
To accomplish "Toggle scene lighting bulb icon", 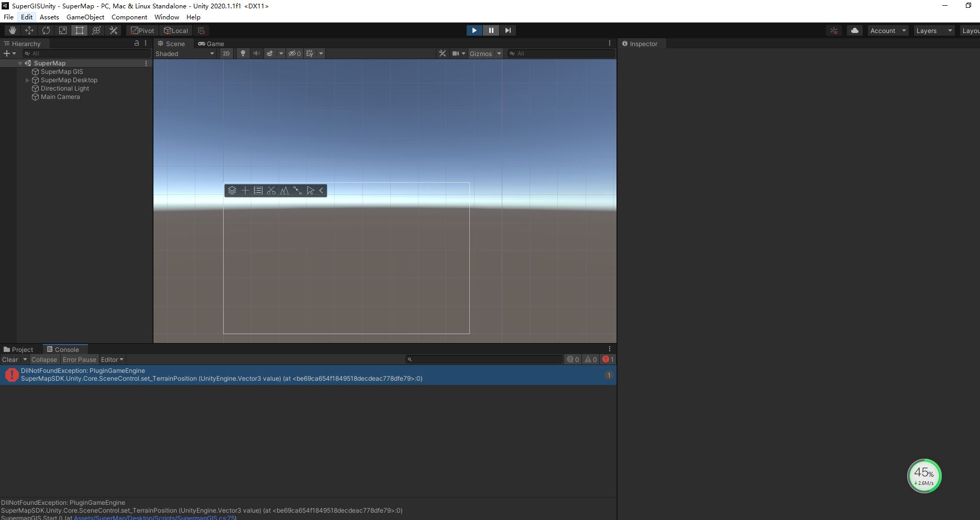I will point(243,53).
